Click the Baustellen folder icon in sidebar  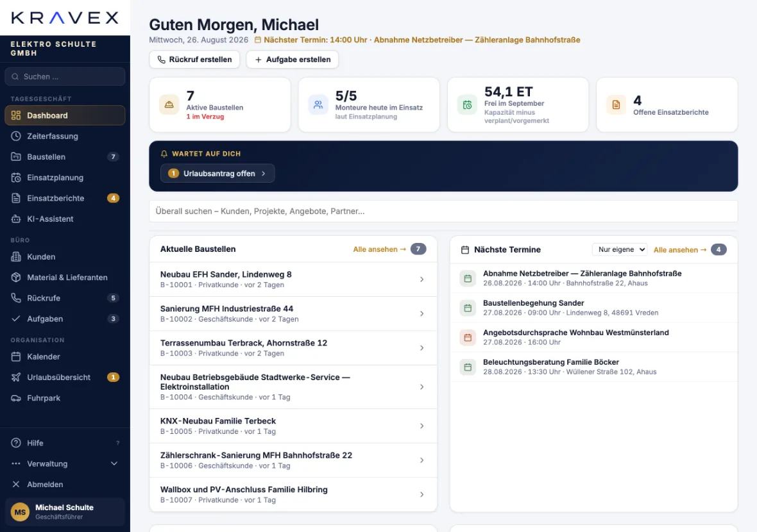16,157
